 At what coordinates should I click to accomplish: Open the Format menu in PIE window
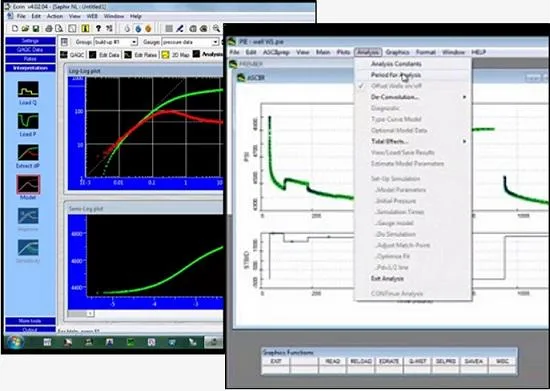pyautogui.click(x=426, y=52)
